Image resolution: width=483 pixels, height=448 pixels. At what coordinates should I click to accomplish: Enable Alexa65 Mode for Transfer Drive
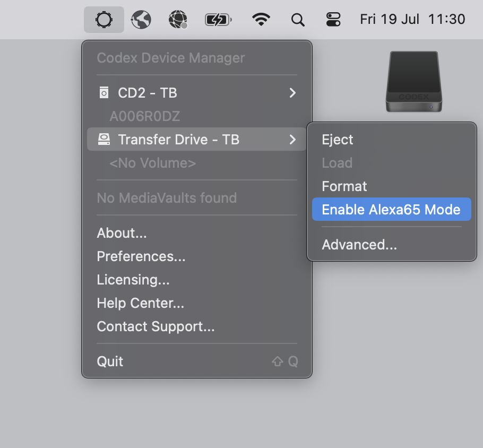[391, 209]
